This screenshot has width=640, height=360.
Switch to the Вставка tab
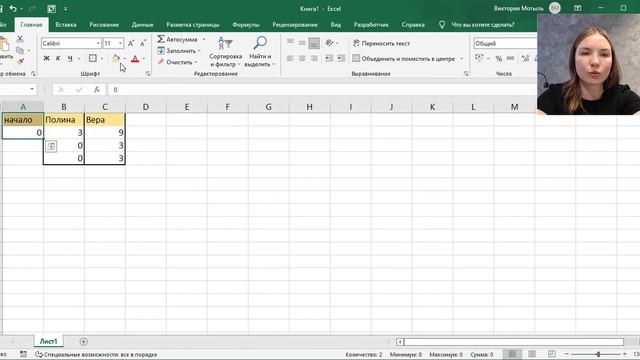(66, 25)
